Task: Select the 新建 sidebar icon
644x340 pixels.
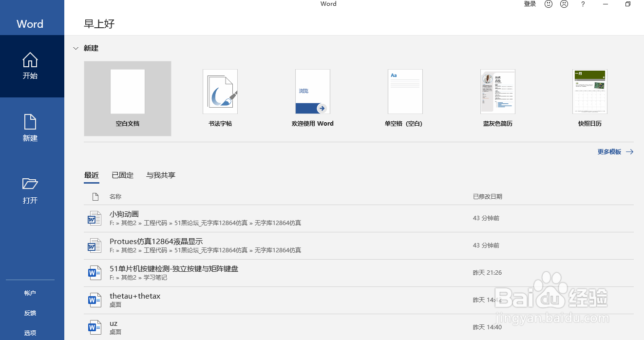Action: coord(30,128)
